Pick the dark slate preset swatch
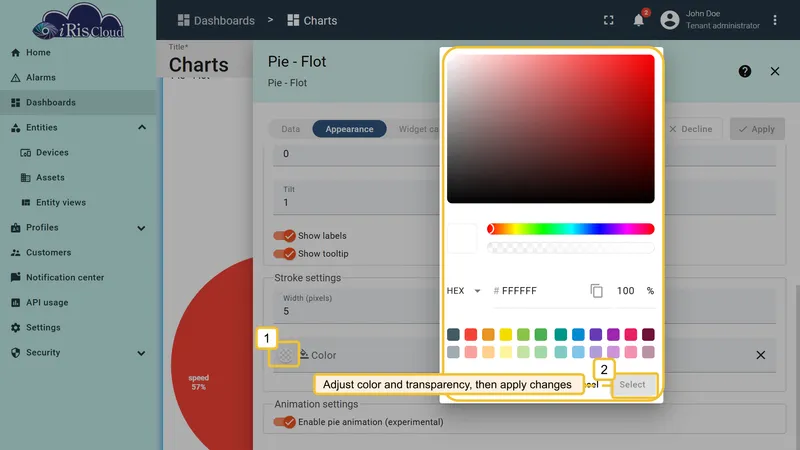 [x=453, y=335]
